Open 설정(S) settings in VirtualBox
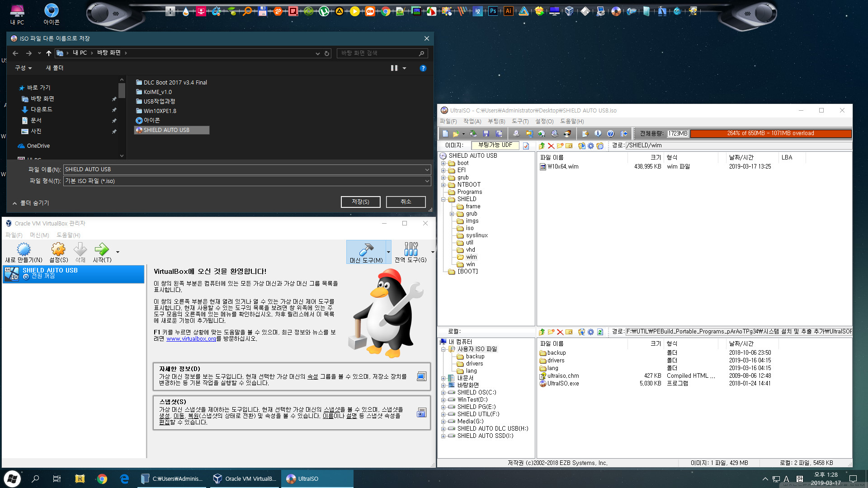Screen dimensions: 868x488 [58, 253]
